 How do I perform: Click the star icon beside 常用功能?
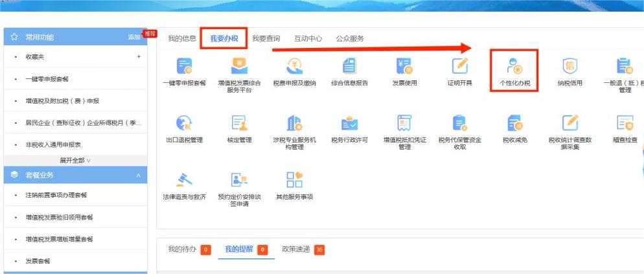click(x=14, y=37)
